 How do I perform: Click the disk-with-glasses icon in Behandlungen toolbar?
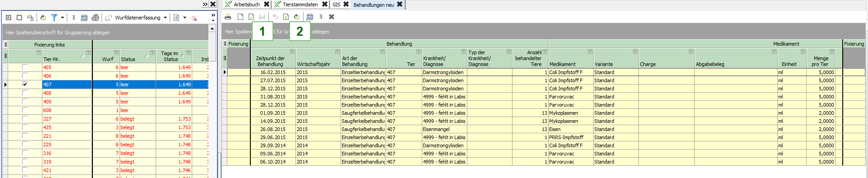coord(309,17)
